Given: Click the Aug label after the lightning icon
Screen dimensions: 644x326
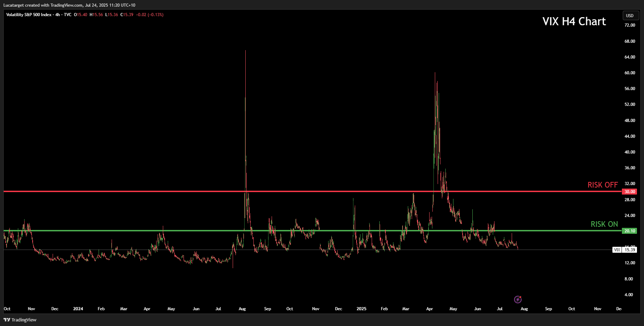Looking at the screenshot, I should point(524,309).
